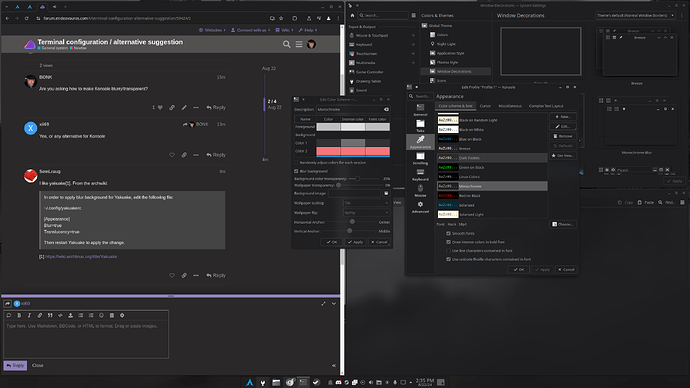
Task: Enable Use line characters contained in font
Action: tap(448, 251)
